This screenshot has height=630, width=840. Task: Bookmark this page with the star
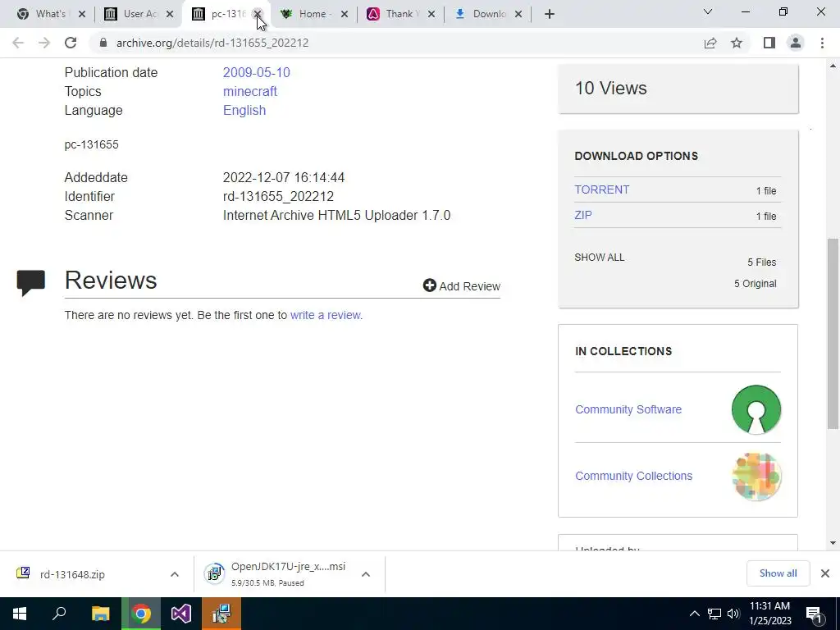coord(737,43)
